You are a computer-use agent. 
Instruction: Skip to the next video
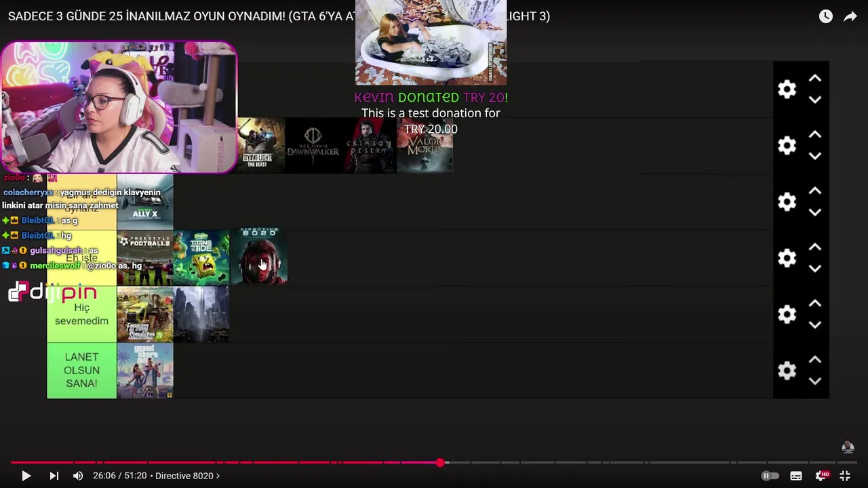[54, 476]
